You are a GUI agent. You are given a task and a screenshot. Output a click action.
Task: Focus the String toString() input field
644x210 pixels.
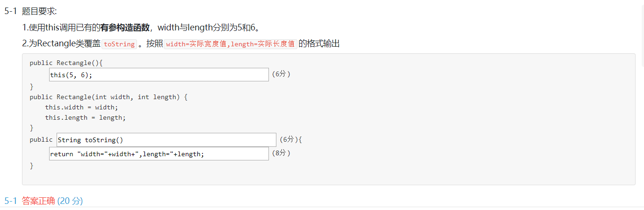[x=166, y=140]
